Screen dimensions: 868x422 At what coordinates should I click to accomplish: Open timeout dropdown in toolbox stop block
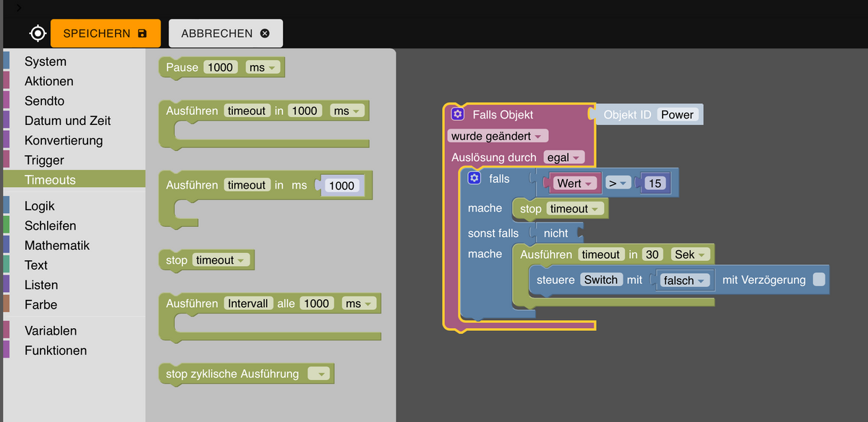tap(221, 260)
